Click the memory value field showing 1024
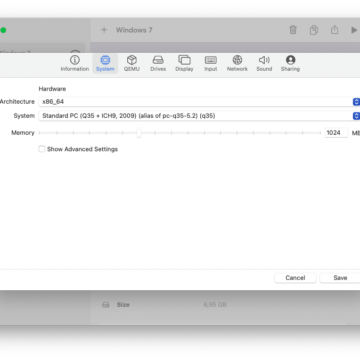360x360 pixels. pyautogui.click(x=336, y=133)
